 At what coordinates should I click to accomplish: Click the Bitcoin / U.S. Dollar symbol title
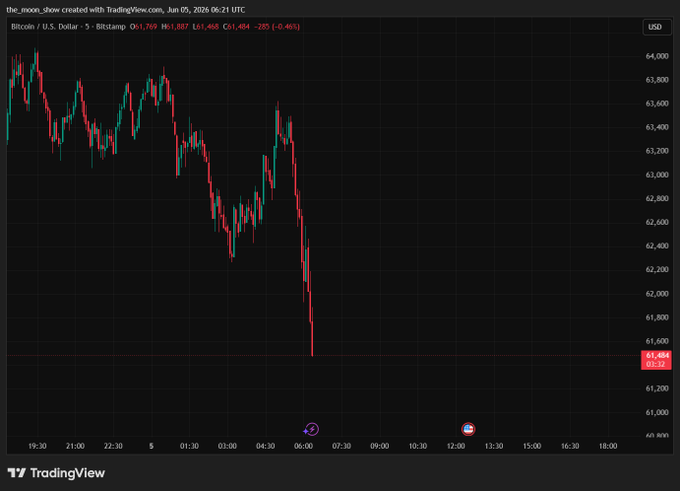(45, 27)
